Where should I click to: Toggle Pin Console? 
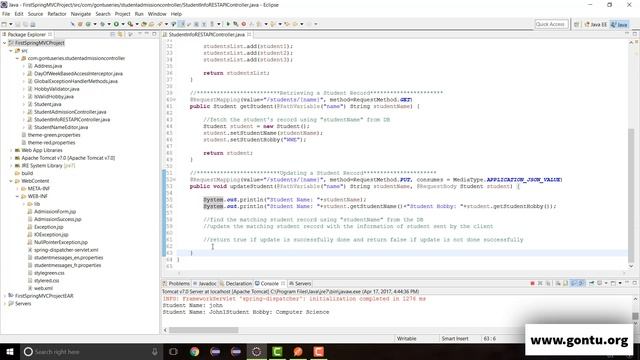coord(591,283)
